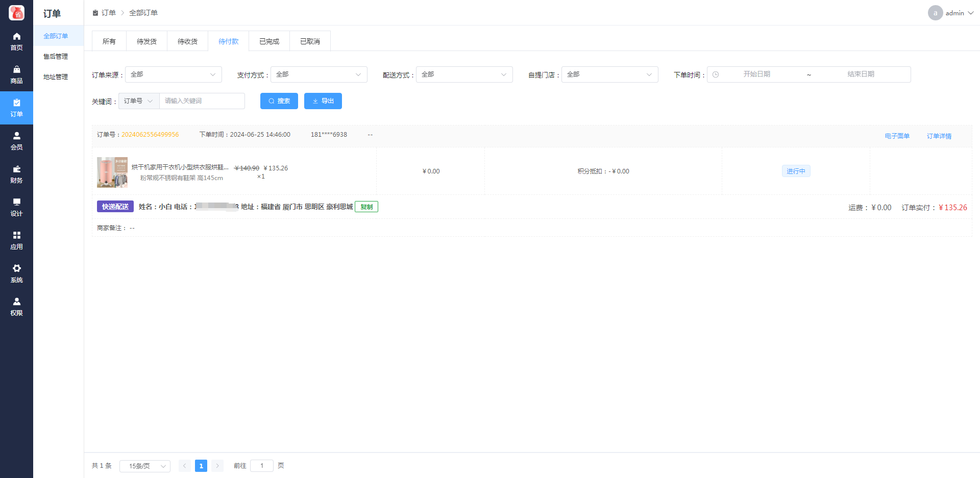The image size is (980, 478).
Task: Switch to the 已完成 tab
Action: point(269,41)
